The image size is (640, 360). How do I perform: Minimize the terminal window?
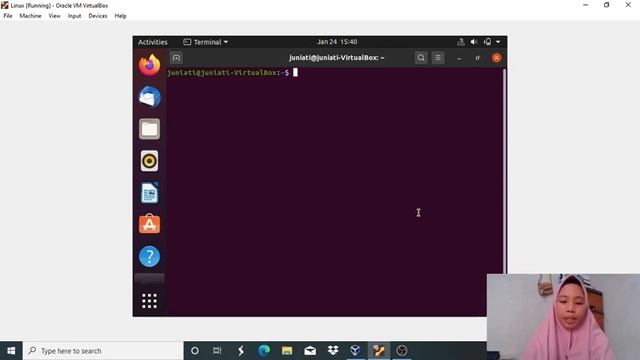[459, 58]
